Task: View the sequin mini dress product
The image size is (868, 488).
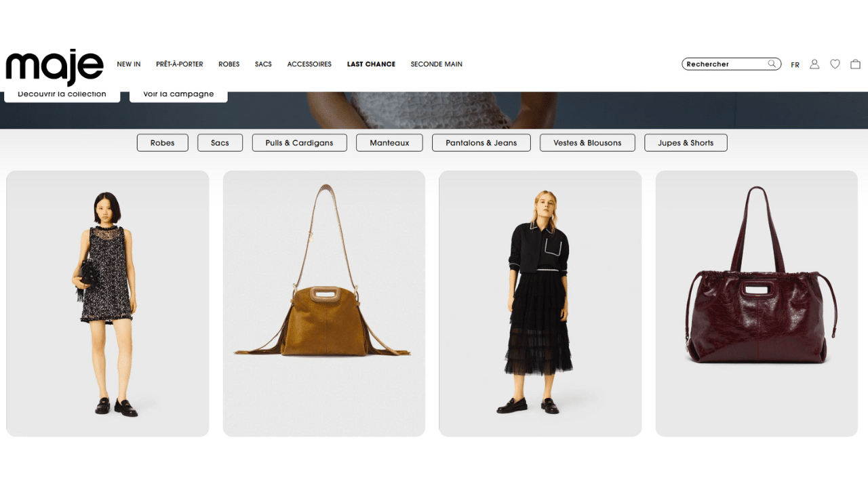Action: click(107, 304)
